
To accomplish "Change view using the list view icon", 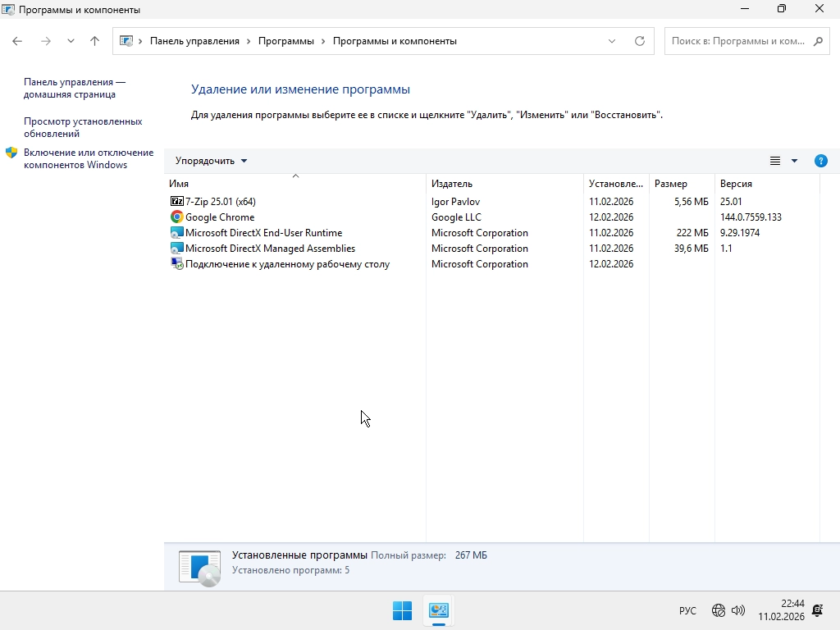I will [x=775, y=161].
